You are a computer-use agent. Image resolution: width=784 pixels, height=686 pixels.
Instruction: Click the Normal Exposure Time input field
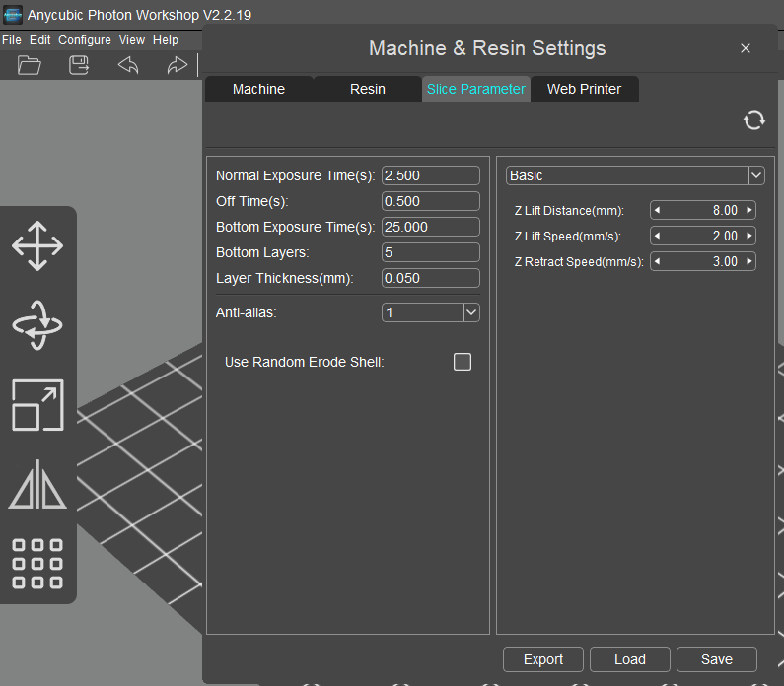coord(430,175)
